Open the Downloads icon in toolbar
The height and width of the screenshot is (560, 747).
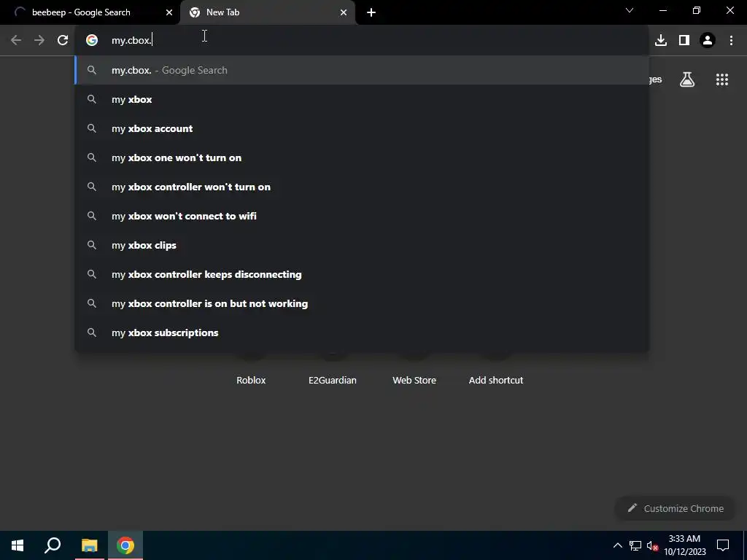(661, 41)
